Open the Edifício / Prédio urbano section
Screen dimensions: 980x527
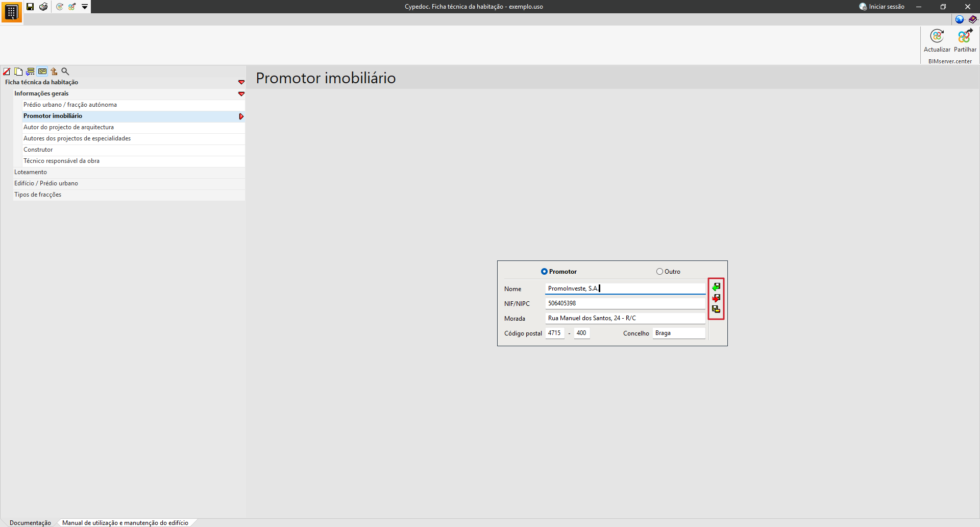point(129,184)
